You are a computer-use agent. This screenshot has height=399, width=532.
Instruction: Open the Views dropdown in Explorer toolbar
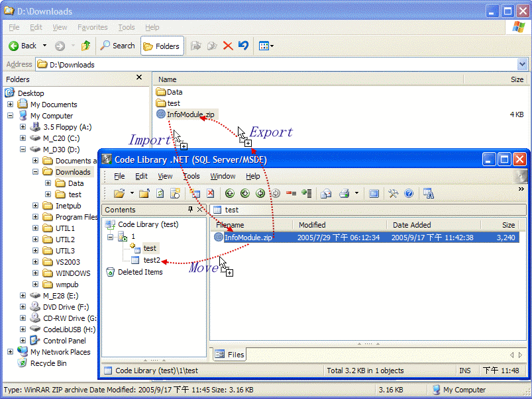(266, 46)
